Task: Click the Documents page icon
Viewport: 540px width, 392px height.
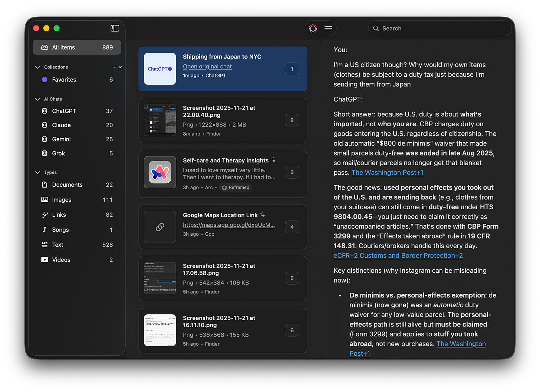Action: (x=45, y=185)
